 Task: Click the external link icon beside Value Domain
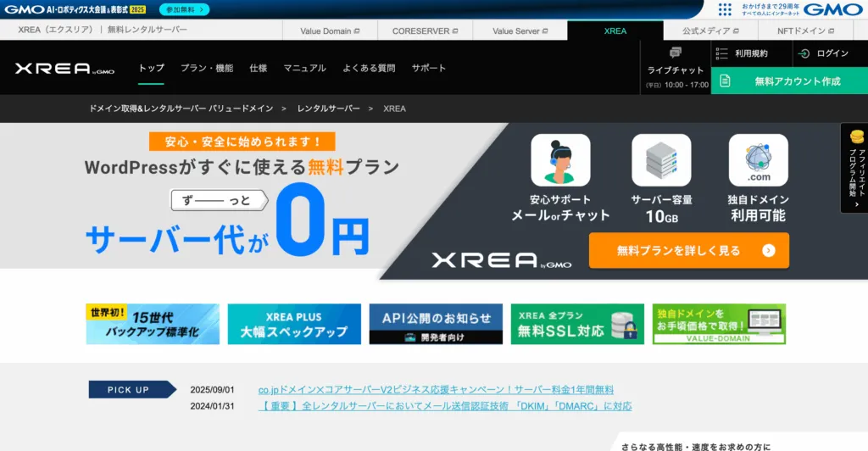[x=357, y=31]
